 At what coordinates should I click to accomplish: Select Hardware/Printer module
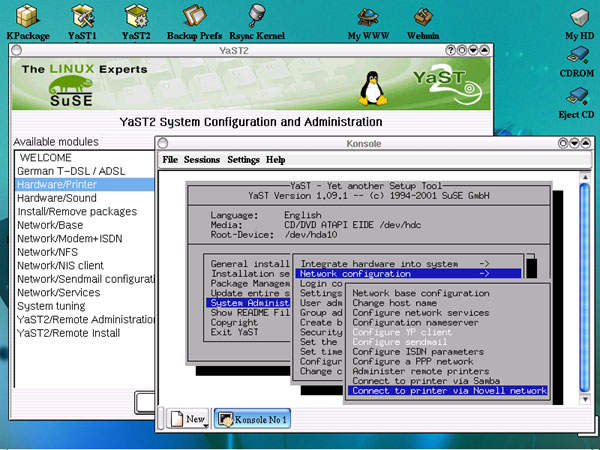[x=84, y=184]
